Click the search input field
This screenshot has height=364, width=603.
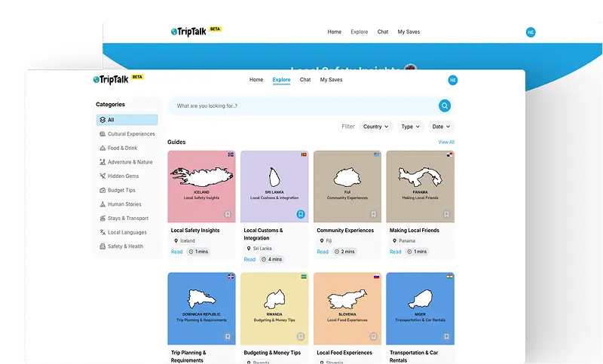coord(301,106)
